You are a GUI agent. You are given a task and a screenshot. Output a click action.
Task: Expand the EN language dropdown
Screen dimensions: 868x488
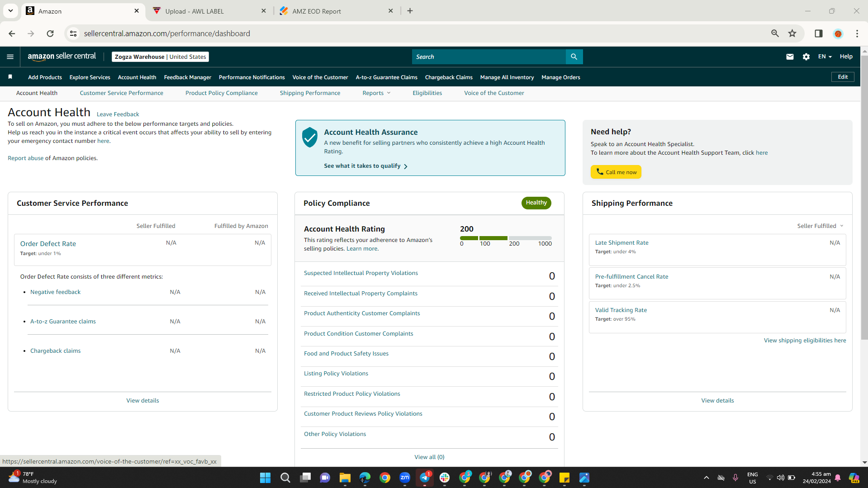point(825,57)
